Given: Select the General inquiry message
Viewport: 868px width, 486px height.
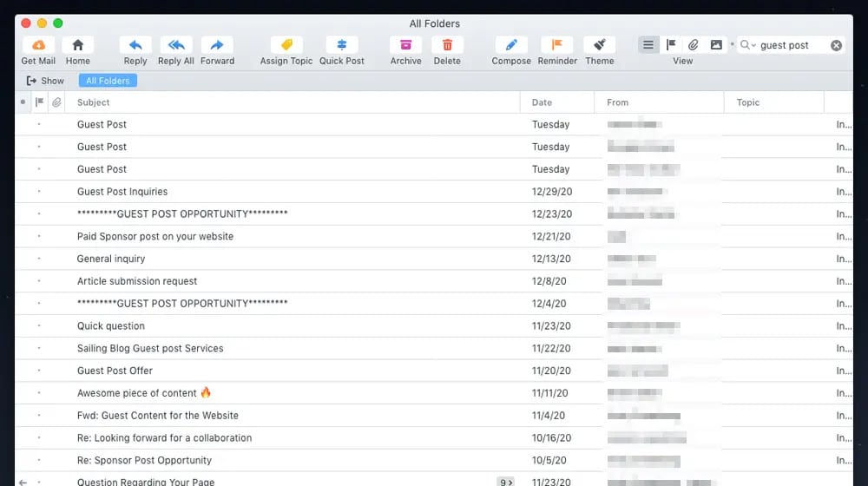Looking at the screenshot, I should click(434, 259).
